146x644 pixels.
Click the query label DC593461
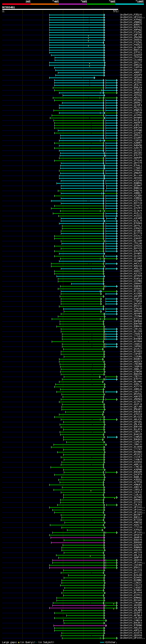click(8, 8)
